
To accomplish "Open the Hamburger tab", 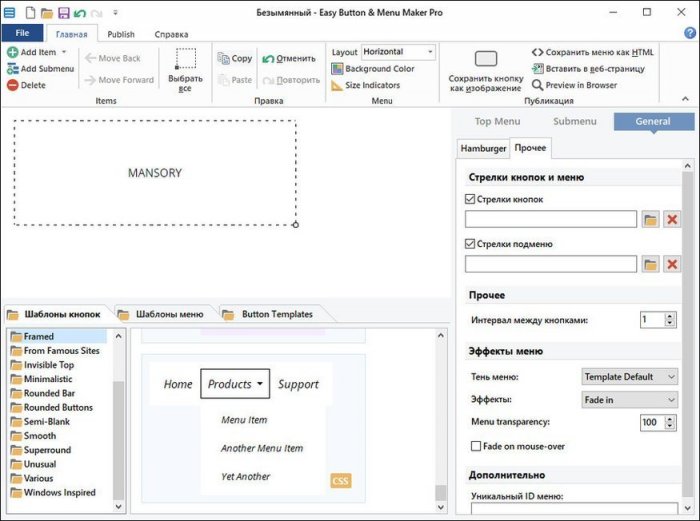I will click(x=483, y=148).
